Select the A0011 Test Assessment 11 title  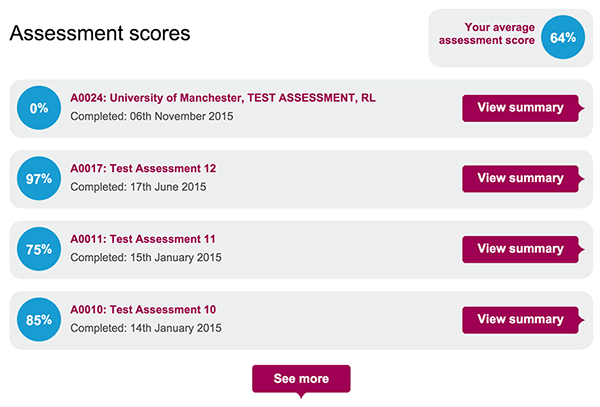click(143, 239)
